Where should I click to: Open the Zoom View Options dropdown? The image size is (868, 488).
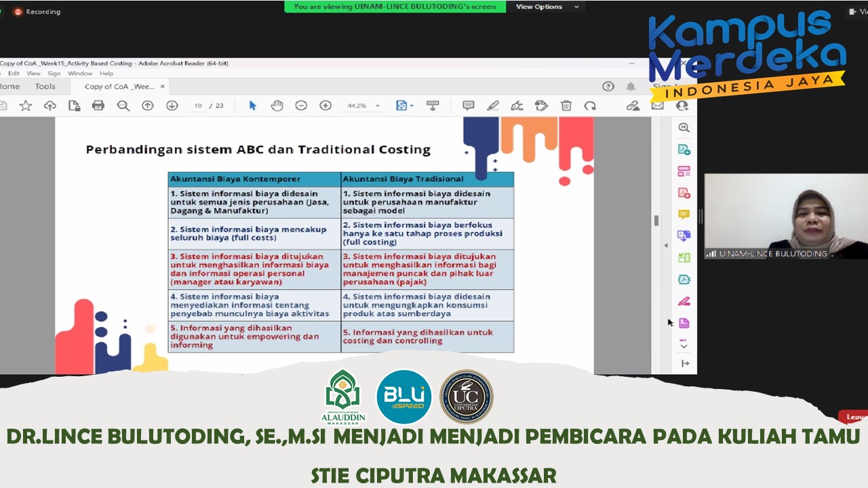[547, 7]
